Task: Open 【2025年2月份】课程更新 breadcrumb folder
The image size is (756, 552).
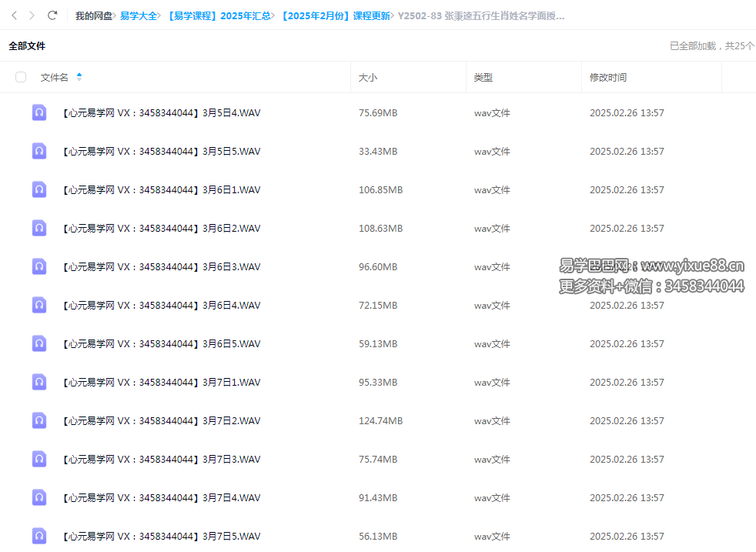Action: pyautogui.click(x=335, y=15)
